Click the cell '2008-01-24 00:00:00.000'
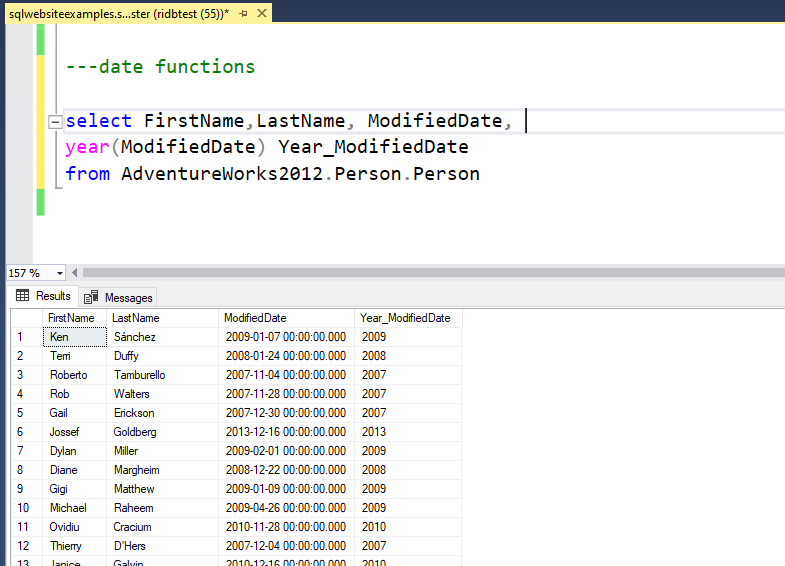Screen dimensions: 785x566 pos(286,356)
